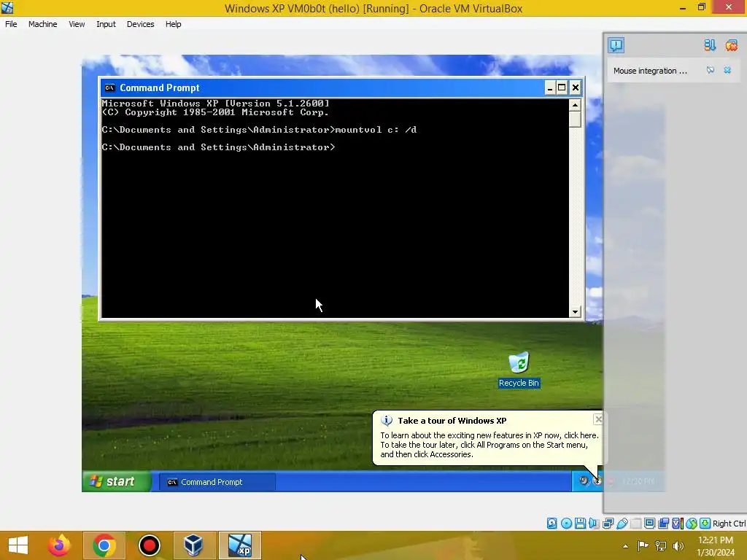
Task: Open the Machine menu
Action: [42, 24]
